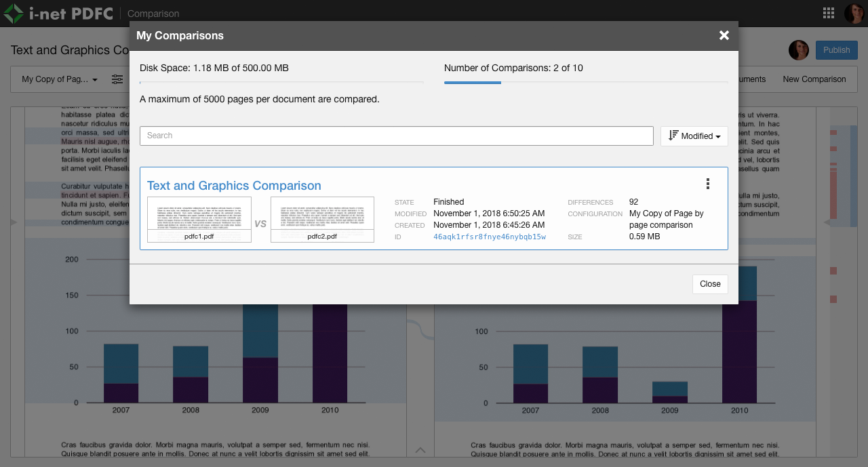Click the right-pane collapse arrow
Screen dimensions: 868x467
(x=827, y=222)
